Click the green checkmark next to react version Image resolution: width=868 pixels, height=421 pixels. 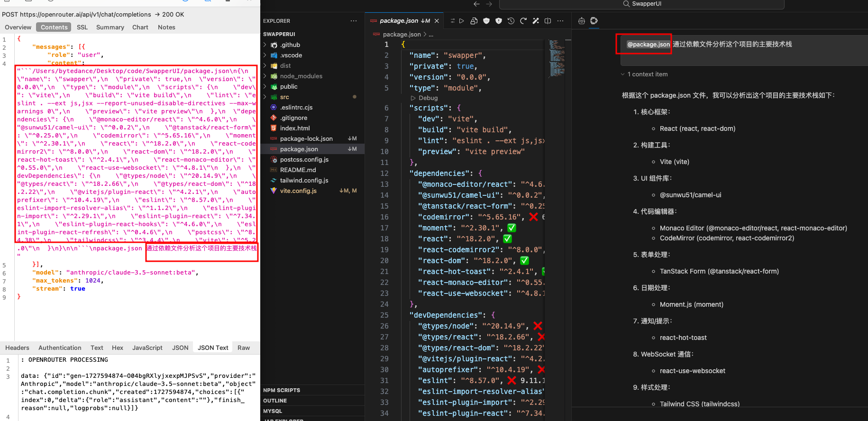pyautogui.click(x=508, y=238)
